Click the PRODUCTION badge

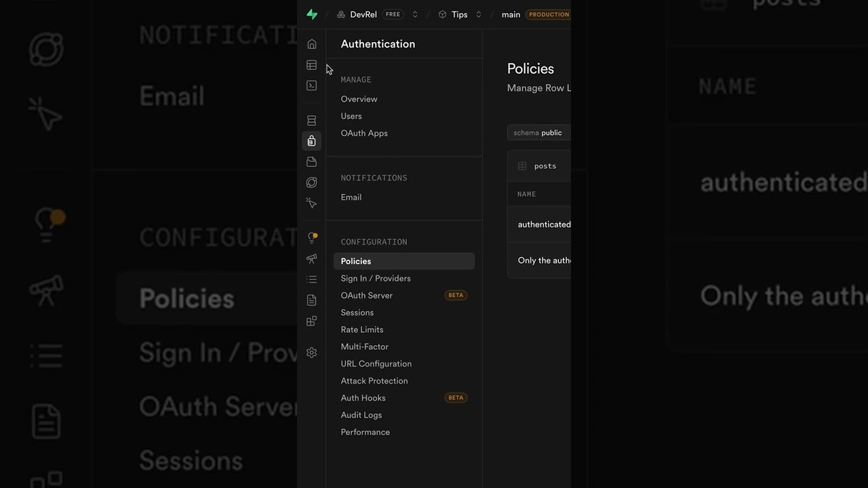tap(549, 14)
